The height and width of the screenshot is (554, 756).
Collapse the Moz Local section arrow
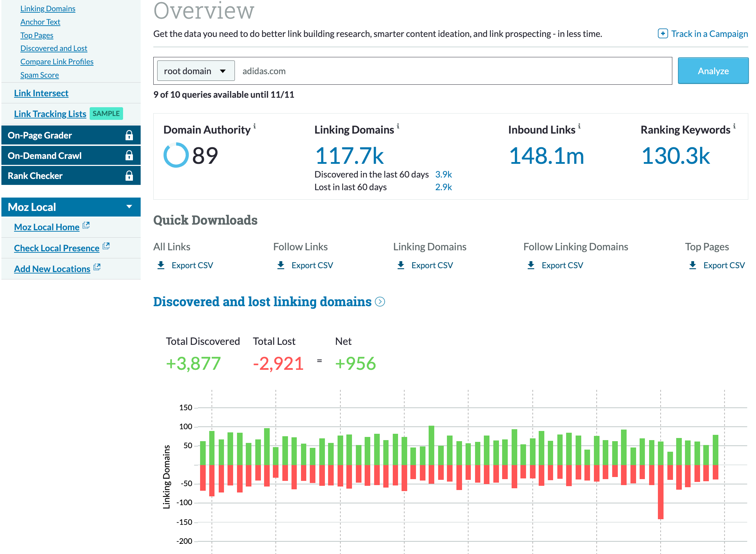tap(129, 207)
